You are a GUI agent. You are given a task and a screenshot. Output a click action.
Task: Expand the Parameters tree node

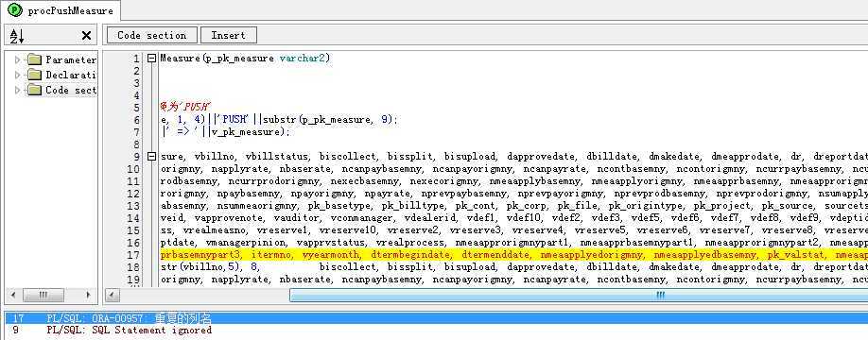coord(17,59)
